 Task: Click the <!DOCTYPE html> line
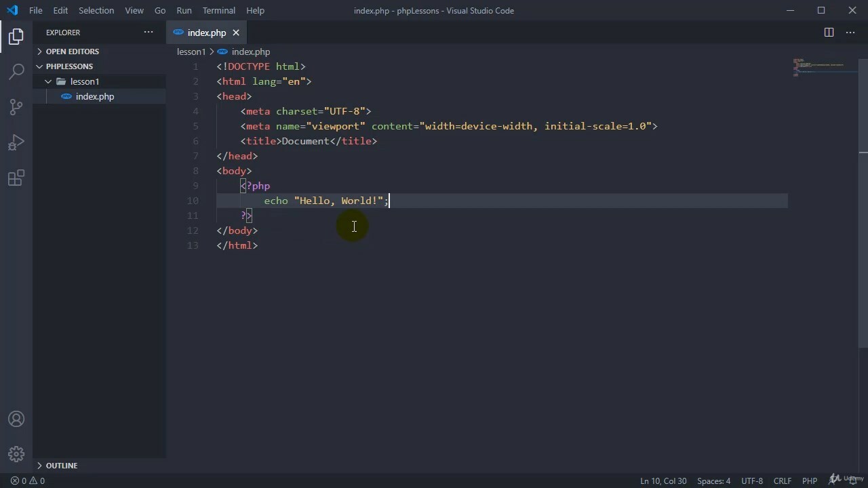[261, 66]
